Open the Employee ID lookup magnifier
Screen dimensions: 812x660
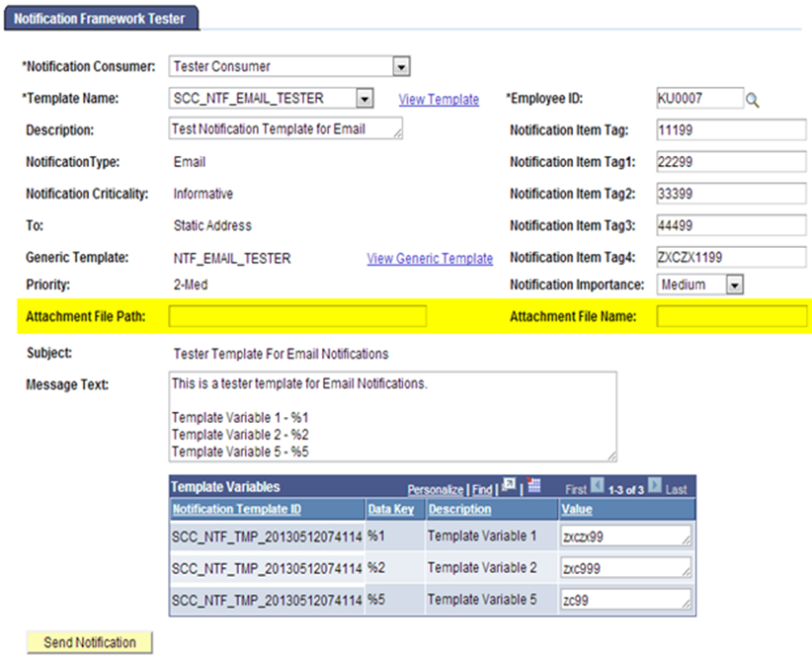point(752,98)
